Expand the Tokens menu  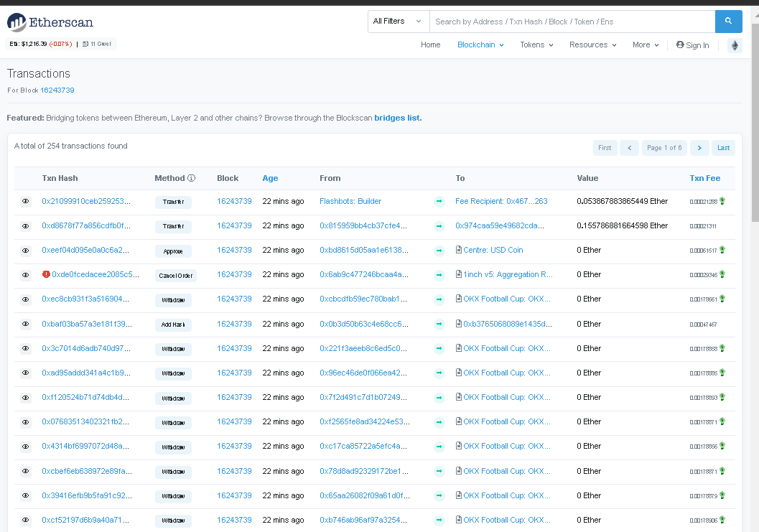[536, 45]
